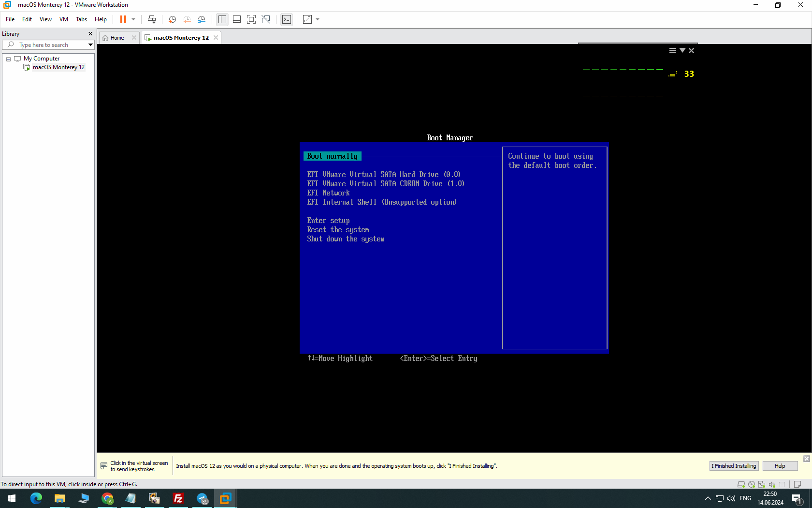Click the CD/DVD drive status icon

tap(752, 484)
